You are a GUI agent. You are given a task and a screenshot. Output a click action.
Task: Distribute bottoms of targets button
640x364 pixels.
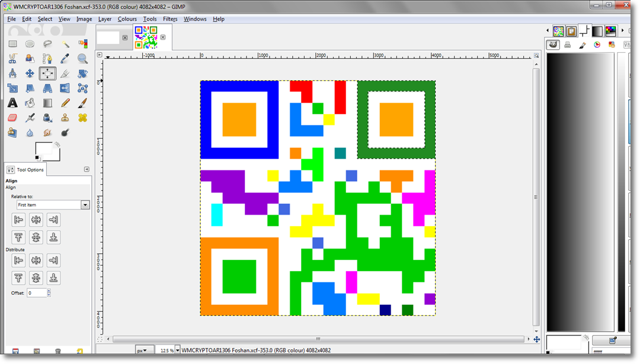pyautogui.click(x=53, y=278)
